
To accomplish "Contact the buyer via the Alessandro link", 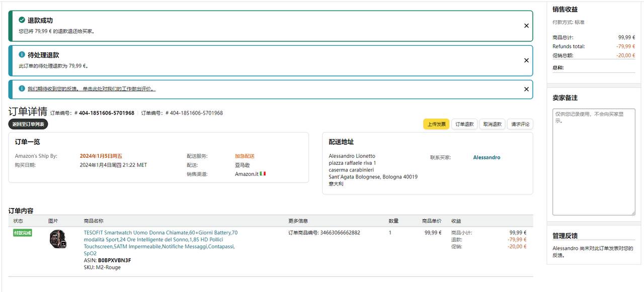I will (487, 157).
